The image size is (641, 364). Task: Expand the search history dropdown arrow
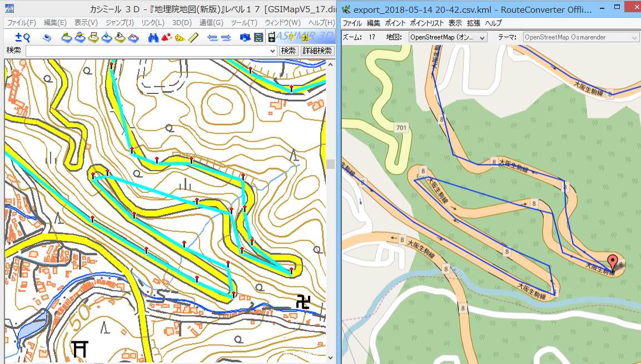pyautogui.click(x=272, y=51)
